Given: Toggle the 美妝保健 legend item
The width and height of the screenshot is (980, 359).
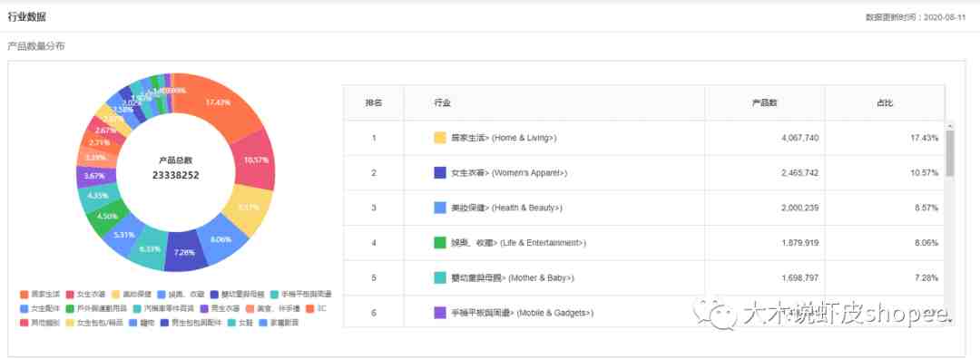Looking at the screenshot, I should coord(132,294).
